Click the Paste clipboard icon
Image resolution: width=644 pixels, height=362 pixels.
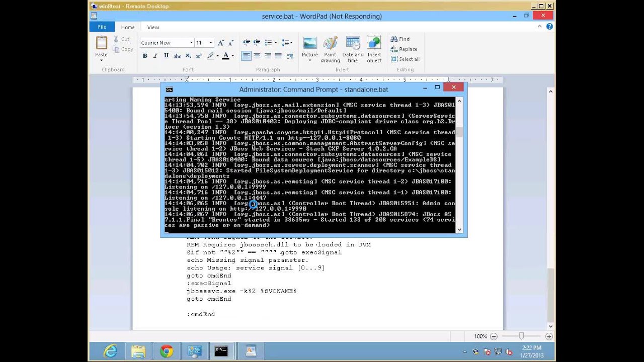(102, 43)
